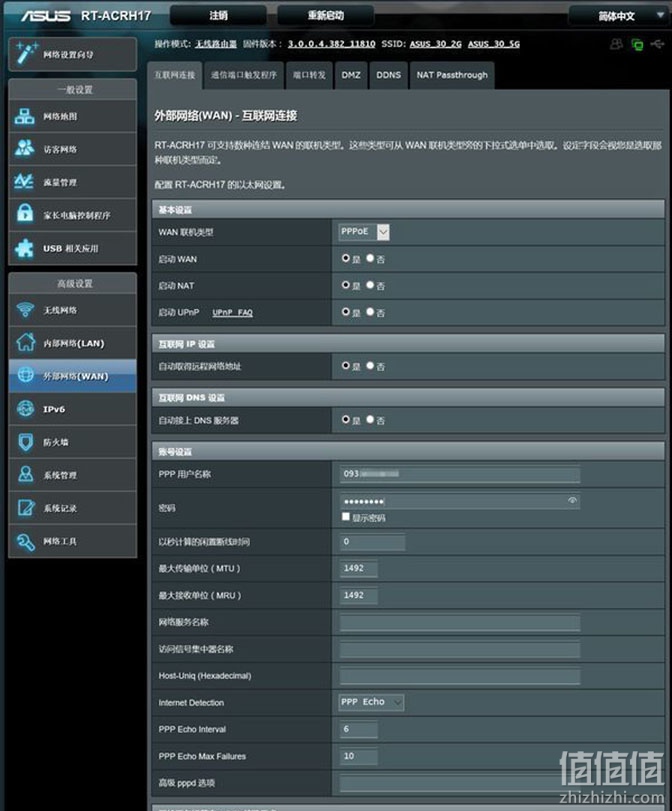Open the Administration person icon

(x=25, y=474)
